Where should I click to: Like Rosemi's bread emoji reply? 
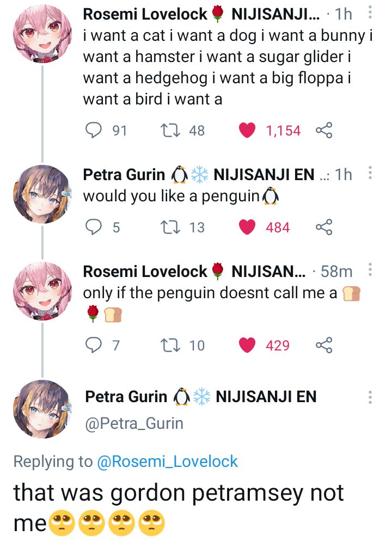tap(249, 344)
